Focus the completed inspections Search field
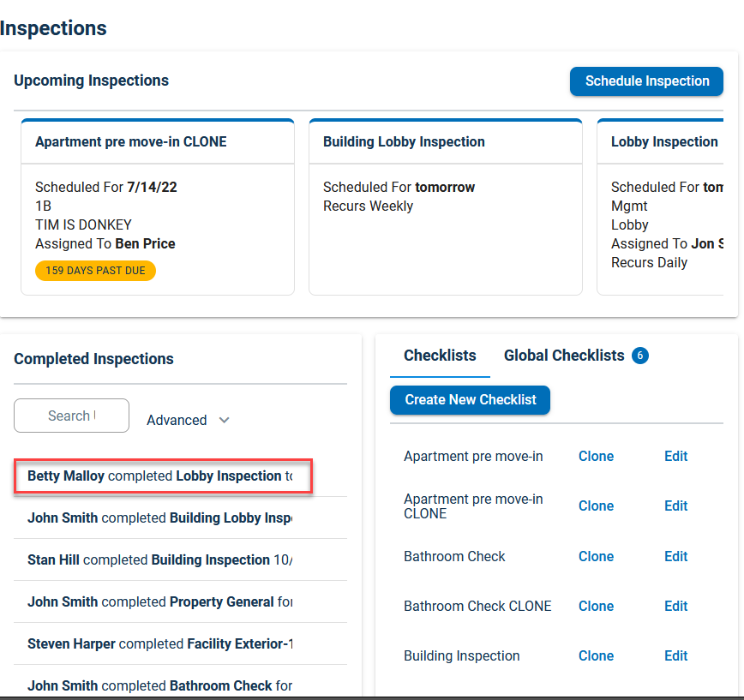This screenshot has width=744, height=700. (x=71, y=416)
